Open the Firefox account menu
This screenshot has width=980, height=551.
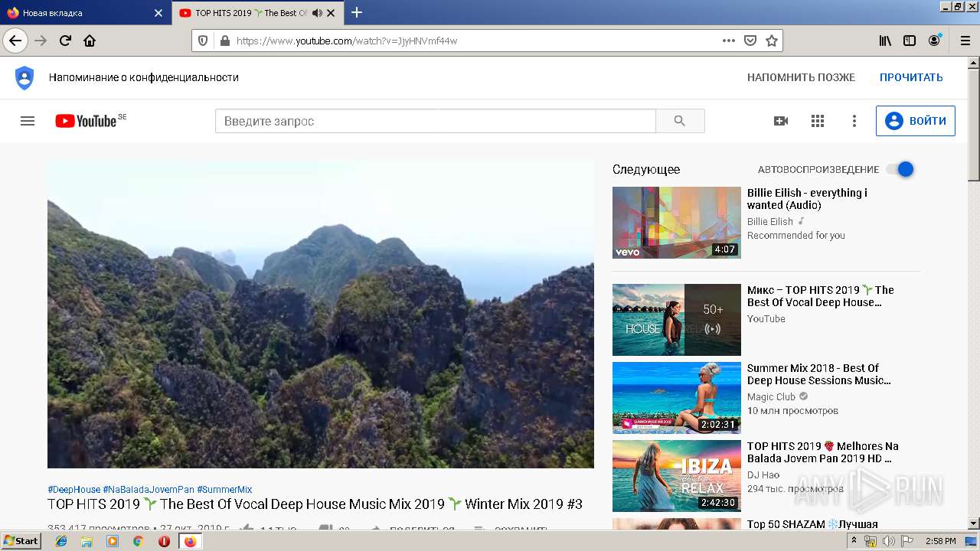pos(934,41)
